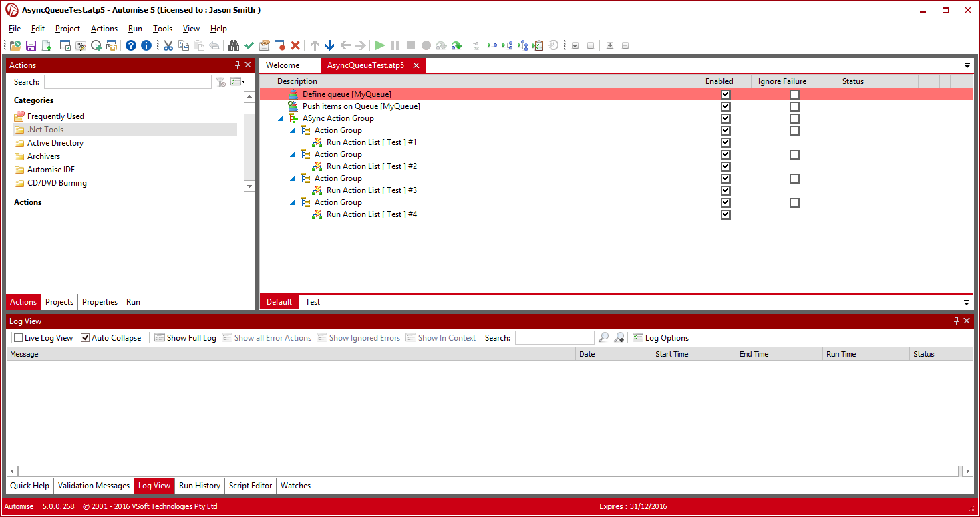The height and width of the screenshot is (517, 980).
Task: Toggle Enabled for Run Action List #4
Action: 725,214
